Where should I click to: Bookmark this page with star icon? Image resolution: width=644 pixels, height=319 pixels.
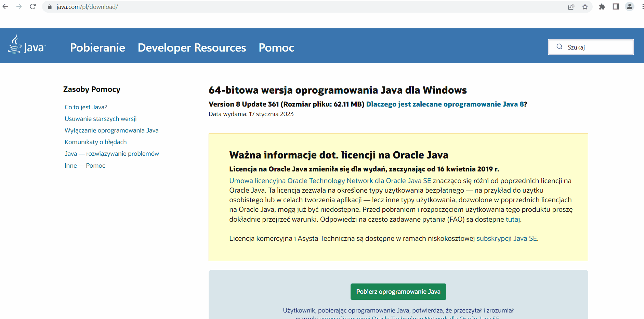585,7
